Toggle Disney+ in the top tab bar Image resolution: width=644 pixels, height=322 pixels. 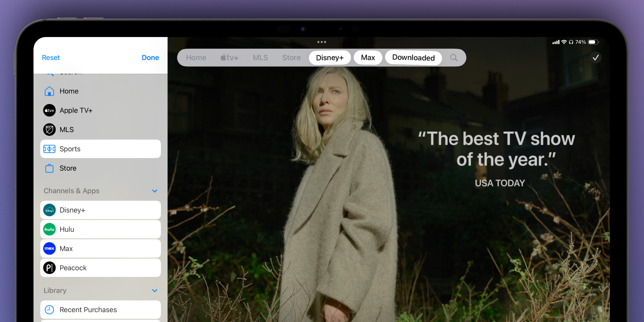pyautogui.click(x=330, y=58)
